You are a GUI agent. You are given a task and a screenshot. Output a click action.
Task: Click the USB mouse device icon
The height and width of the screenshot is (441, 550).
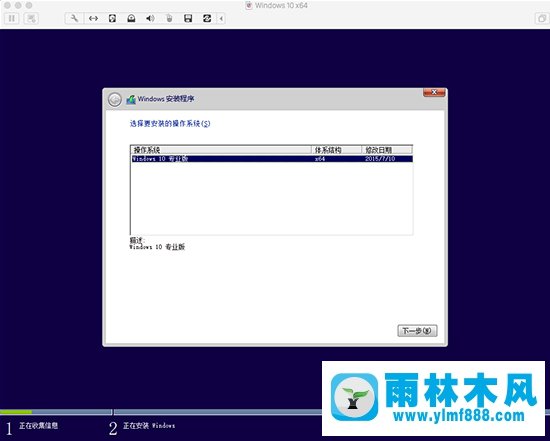pos(169,18)
